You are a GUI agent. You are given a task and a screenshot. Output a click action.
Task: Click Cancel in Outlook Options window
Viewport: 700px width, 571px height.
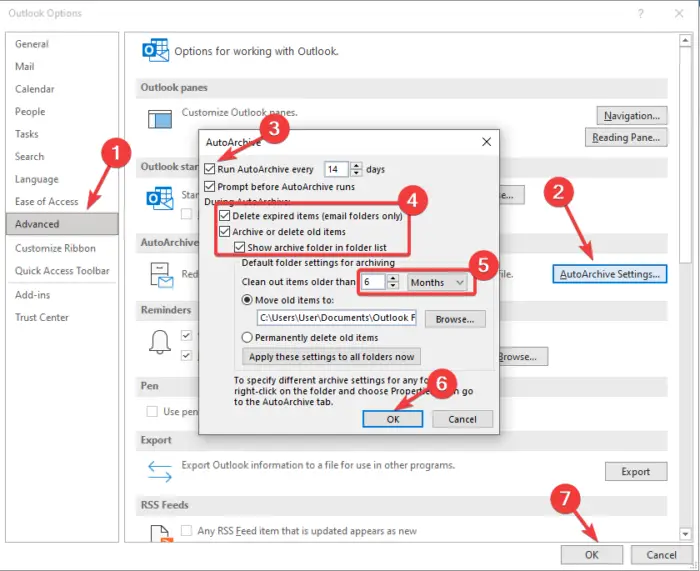tap(661, 555)
